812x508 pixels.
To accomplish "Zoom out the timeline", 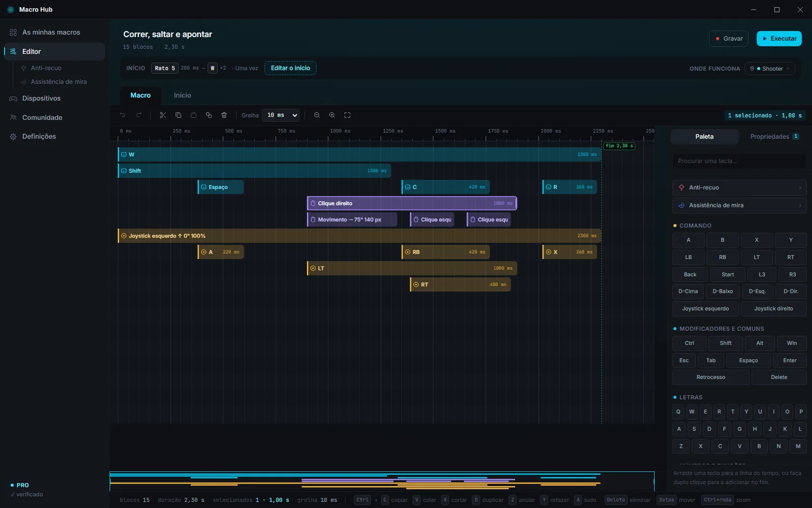I will (x=317, y=115).
